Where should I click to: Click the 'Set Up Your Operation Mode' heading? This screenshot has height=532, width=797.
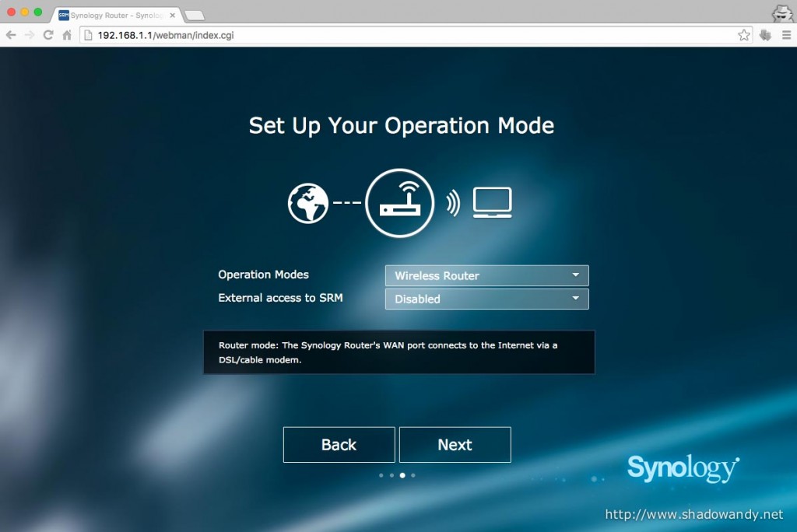[401, 125]
